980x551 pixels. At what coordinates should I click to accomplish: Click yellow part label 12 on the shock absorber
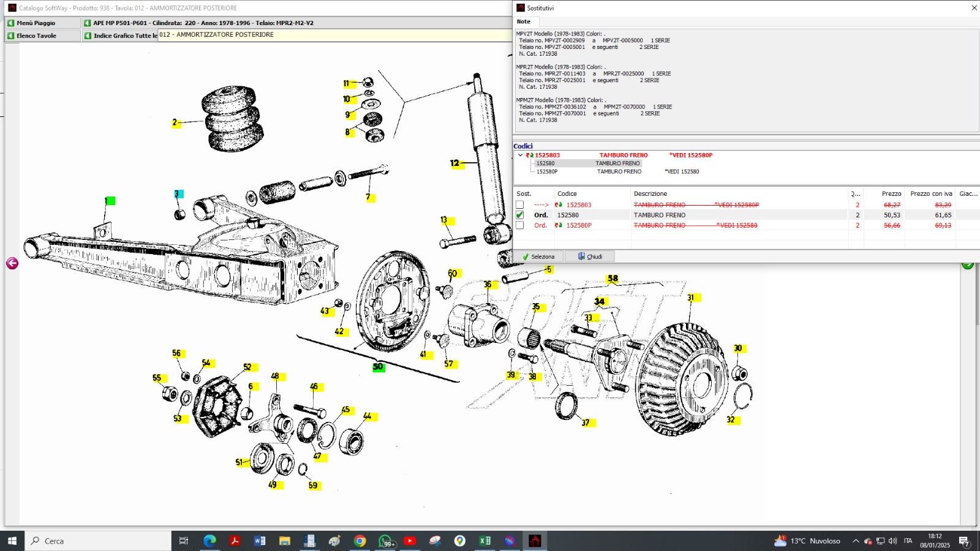[454, 163]
